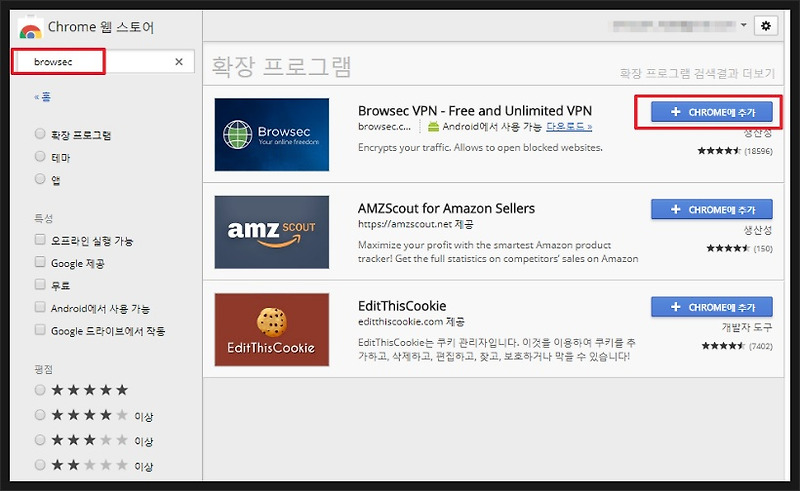Click Maximize your profit description text
The image size is (800, 491).
pos(498,252)
